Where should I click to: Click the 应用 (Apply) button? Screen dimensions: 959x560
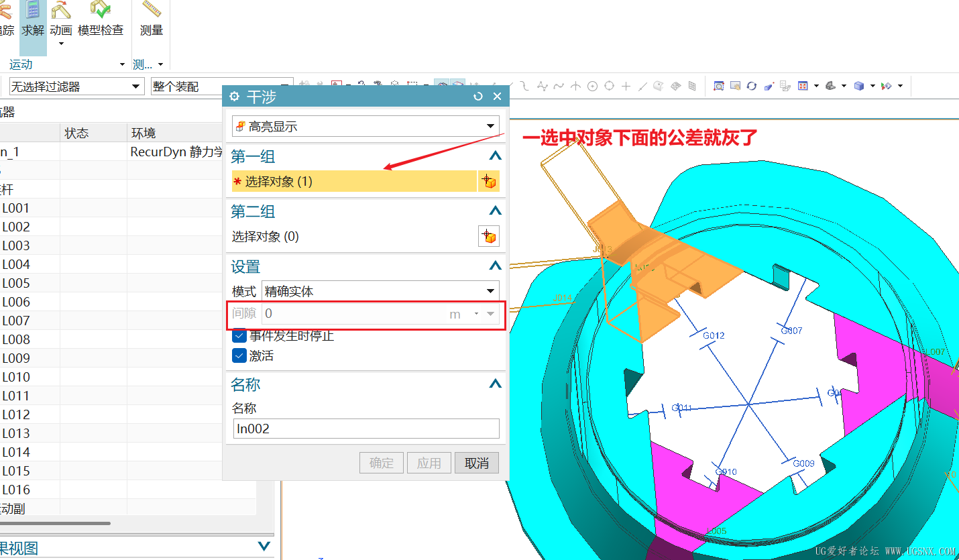coord(429,462)
